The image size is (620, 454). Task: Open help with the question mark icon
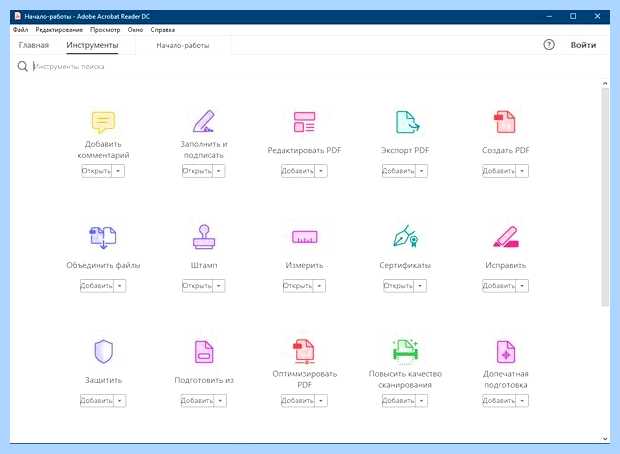click(549, 45)
